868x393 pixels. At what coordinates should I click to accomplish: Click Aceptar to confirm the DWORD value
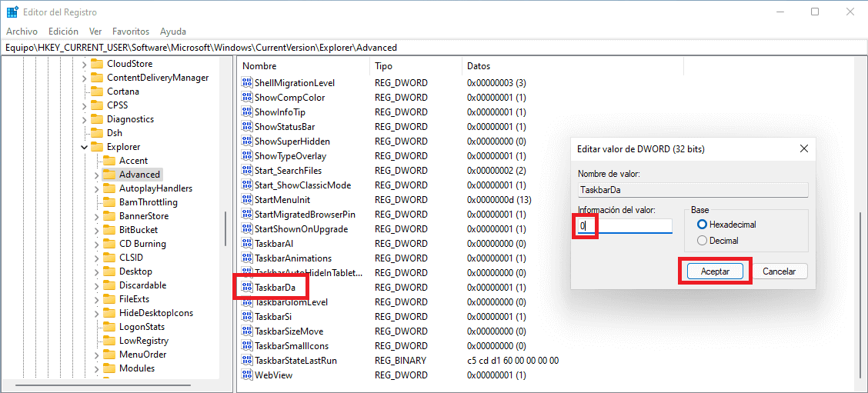715,271
